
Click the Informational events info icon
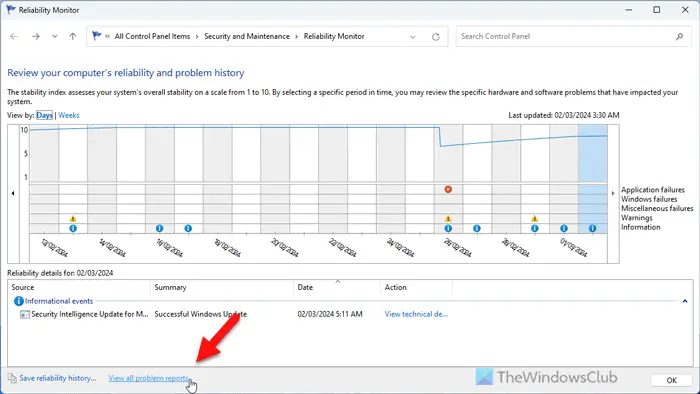coord(18,301)
